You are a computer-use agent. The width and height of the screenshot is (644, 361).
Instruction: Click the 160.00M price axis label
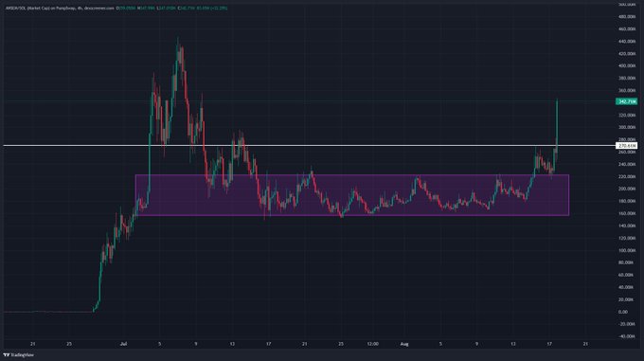pos(626,213)
